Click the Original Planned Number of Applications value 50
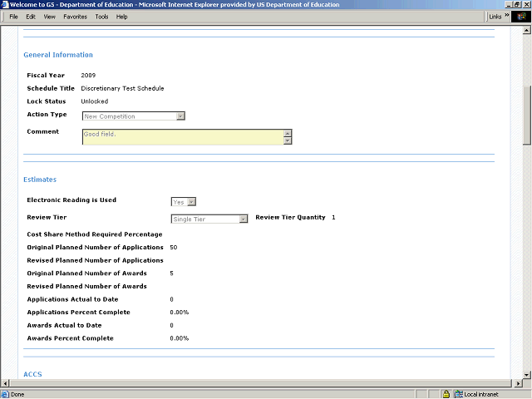The height and width of the screenshot is (399, 532). 174,248
